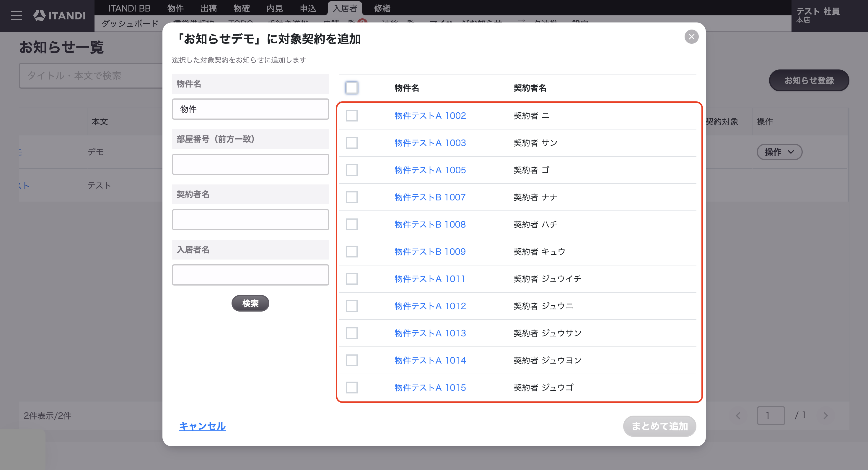Click the タイトル・本文で検索 search box
868x470 pixels.
tap(91, 76)
